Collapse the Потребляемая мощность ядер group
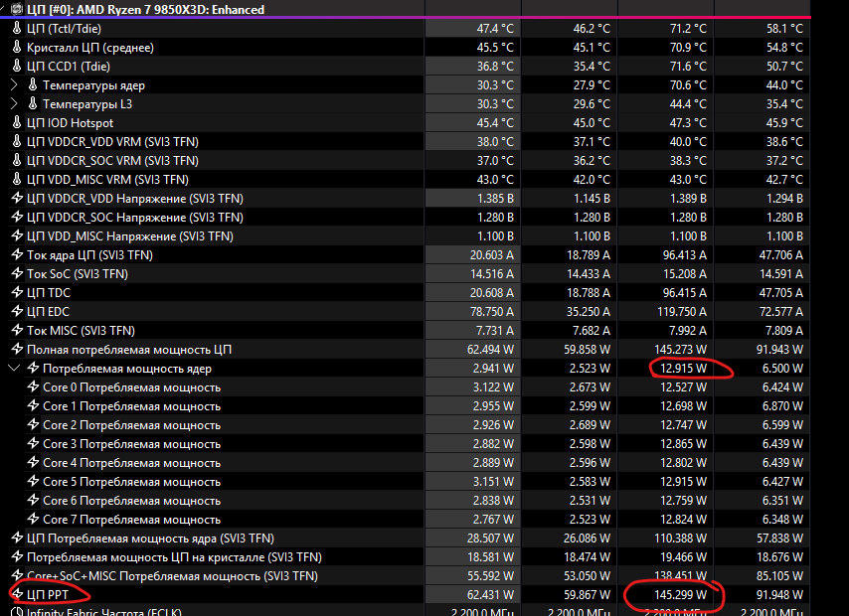 pyautogui.click(x=14, y=369)
